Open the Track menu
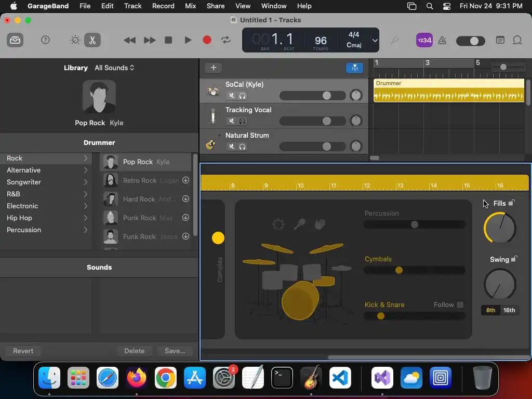Viewport: 532px width, 399px height. click(132, 6)
